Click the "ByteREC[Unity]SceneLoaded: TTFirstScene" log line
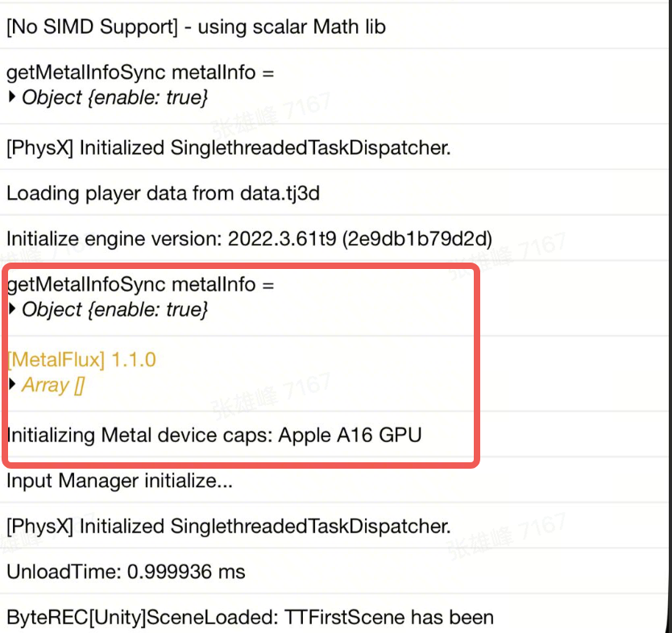The image size is (672, 633). pos(250,618)
